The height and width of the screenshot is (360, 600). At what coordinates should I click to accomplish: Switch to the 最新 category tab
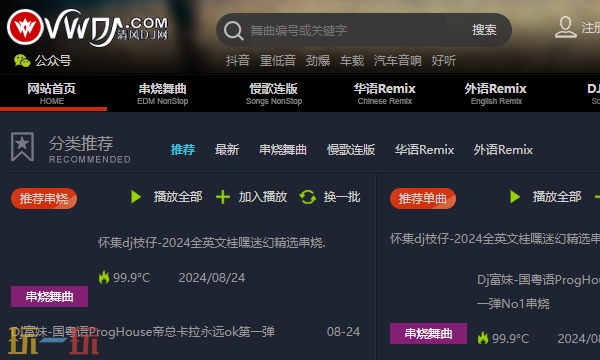pyautogui.click(x=227, y=150)
